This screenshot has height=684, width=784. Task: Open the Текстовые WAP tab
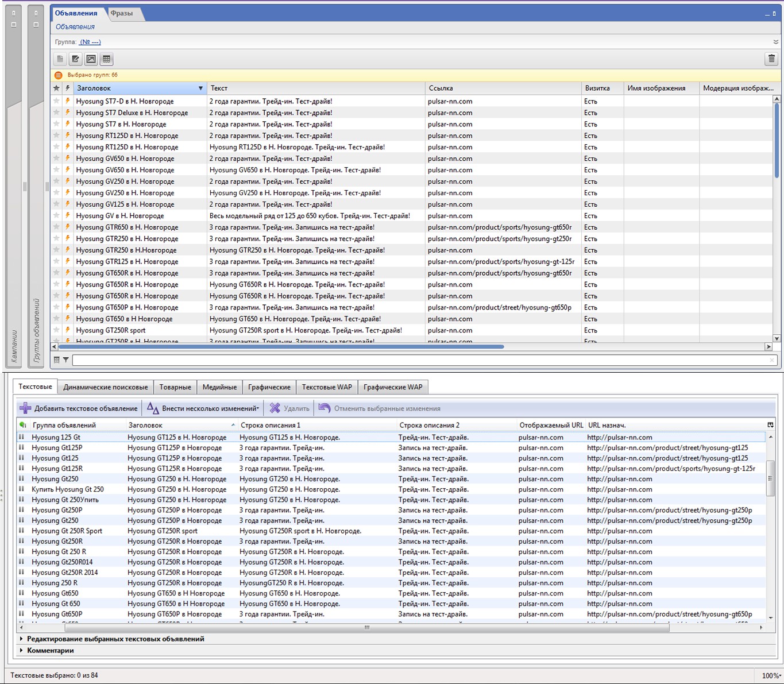327,387
